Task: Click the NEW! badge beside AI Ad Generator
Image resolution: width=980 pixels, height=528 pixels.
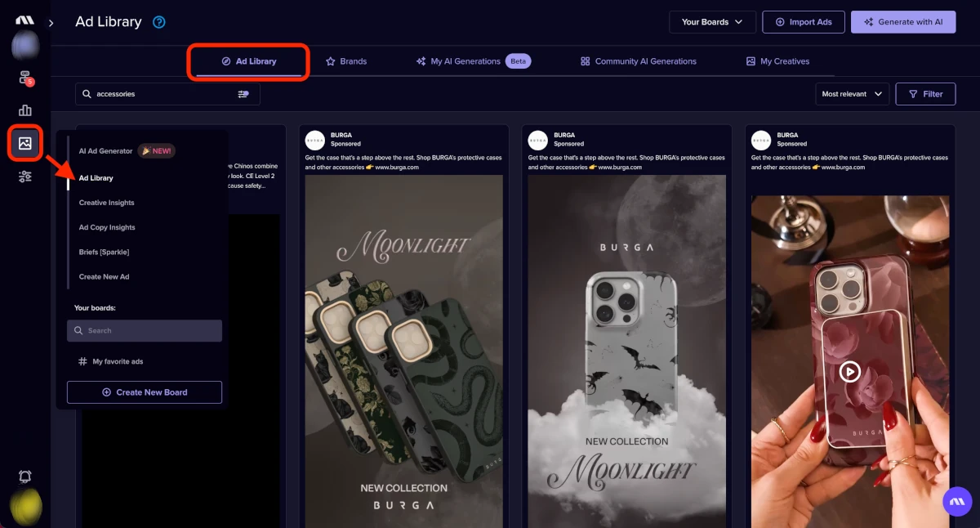Action: tap(156, 151)
